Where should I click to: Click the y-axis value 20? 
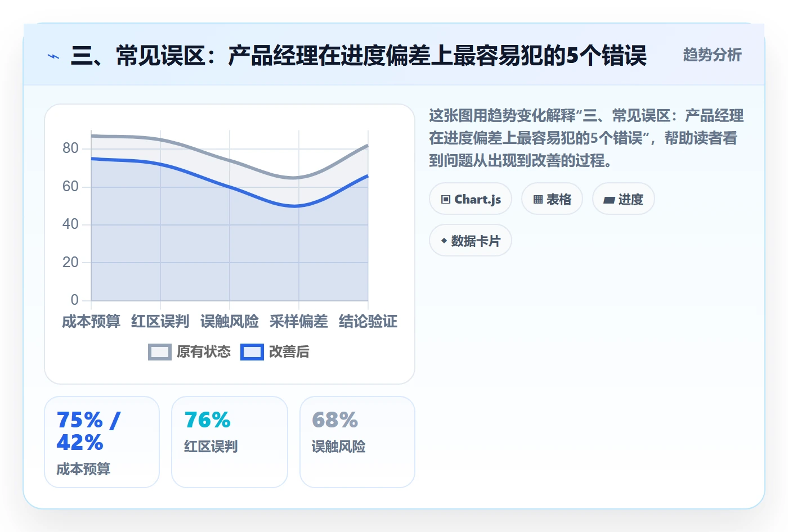click(x=70, y=262)
